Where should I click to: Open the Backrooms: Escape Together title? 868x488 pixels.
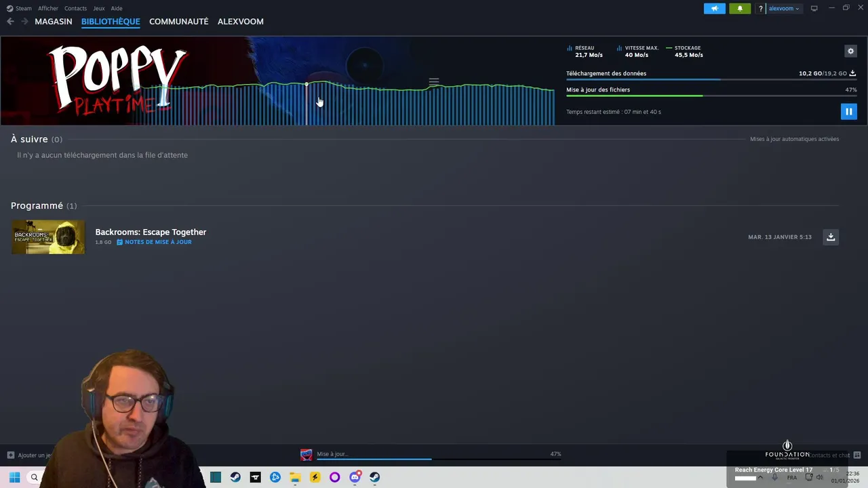[151, 232]
